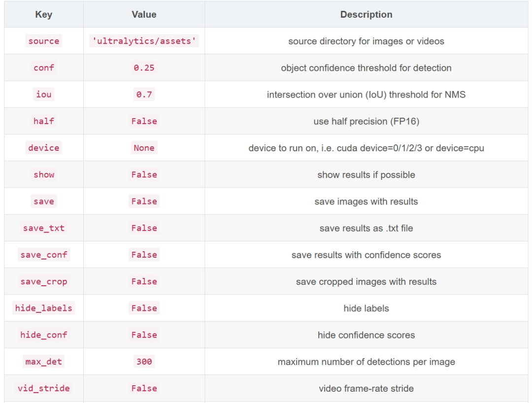Image resolution: width=532 pixels, height=403 pixels.
Task: Click the Key column header
Action: coord(44,15)
